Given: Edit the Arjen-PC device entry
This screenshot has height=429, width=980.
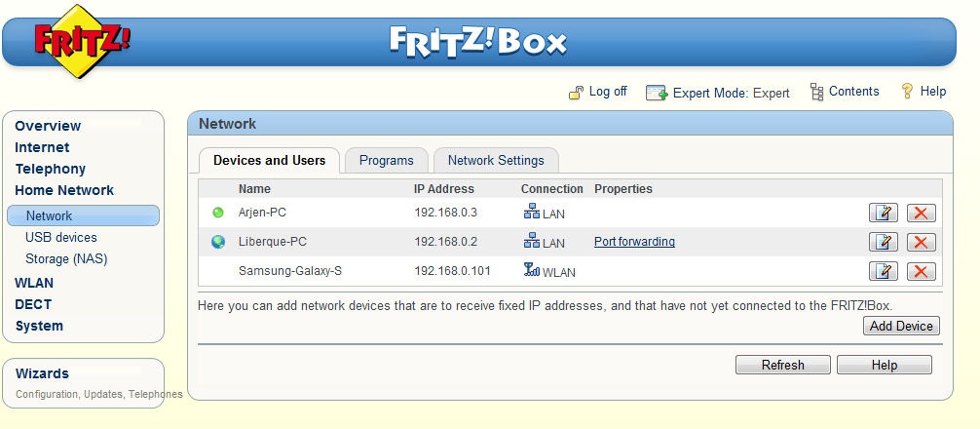Looking at the screenshot, I should 884,213.
